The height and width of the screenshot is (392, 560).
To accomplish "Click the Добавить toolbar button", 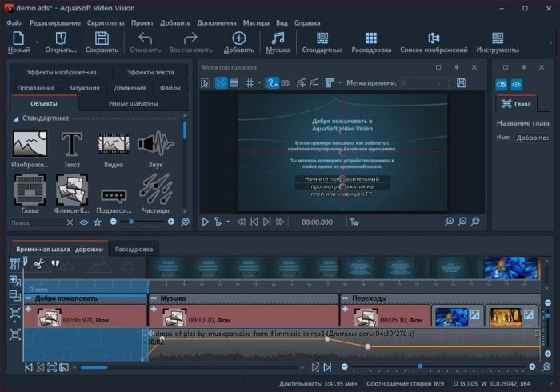I will [238, 42].
